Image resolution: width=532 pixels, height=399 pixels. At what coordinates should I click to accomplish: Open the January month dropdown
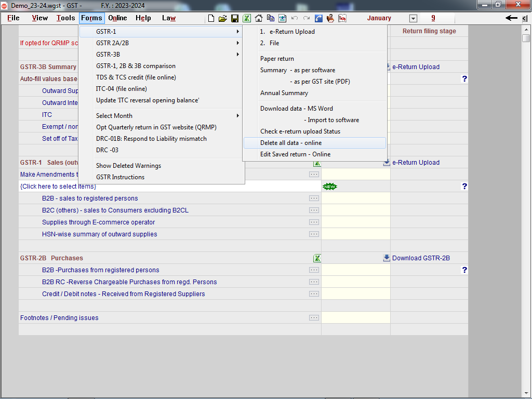413,18
